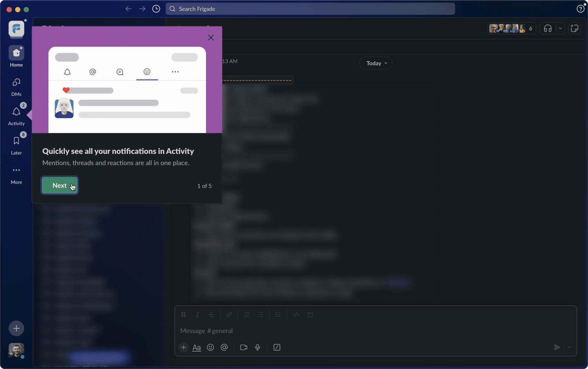This screenshot has height=369, width=588.
Task: Open the Today date dropdown
Action: pyautogui.click(x=376, y=63)
